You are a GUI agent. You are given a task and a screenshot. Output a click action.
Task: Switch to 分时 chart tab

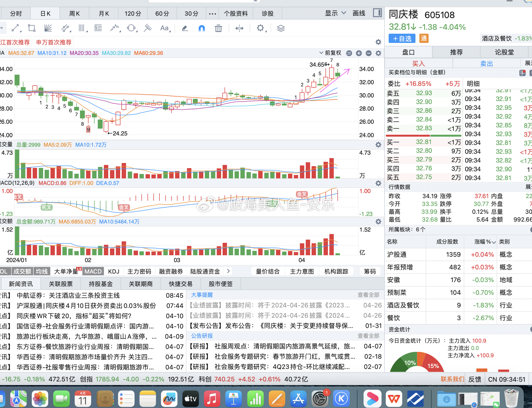coord(16,13)
